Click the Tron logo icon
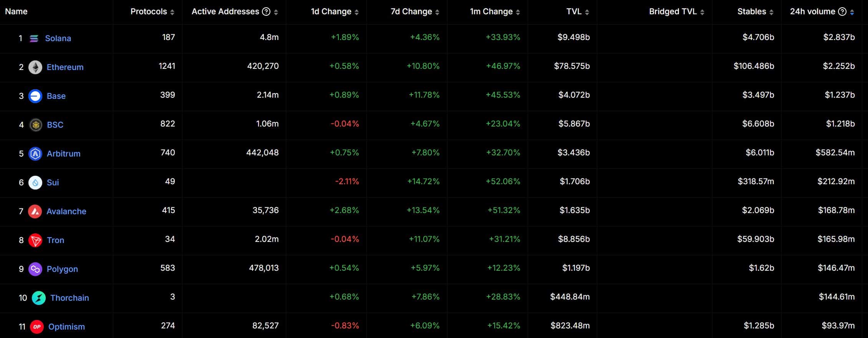The image size is (868, 338). [35, 240]
